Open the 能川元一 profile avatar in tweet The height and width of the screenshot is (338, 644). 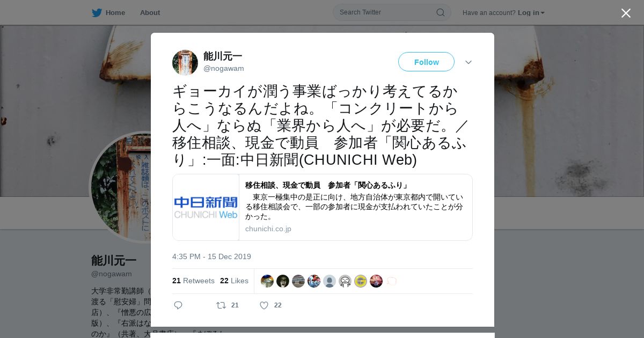tap(185, 62)
